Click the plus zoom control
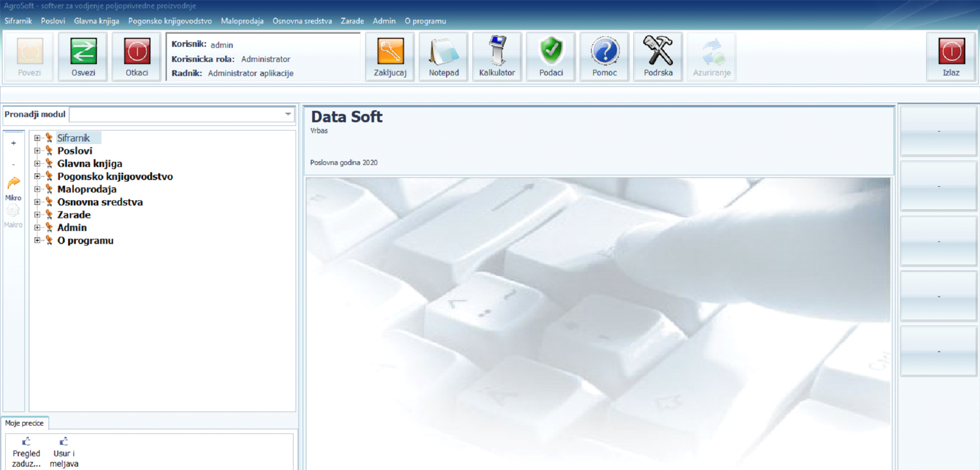The image size is (980, 470). 13,143
